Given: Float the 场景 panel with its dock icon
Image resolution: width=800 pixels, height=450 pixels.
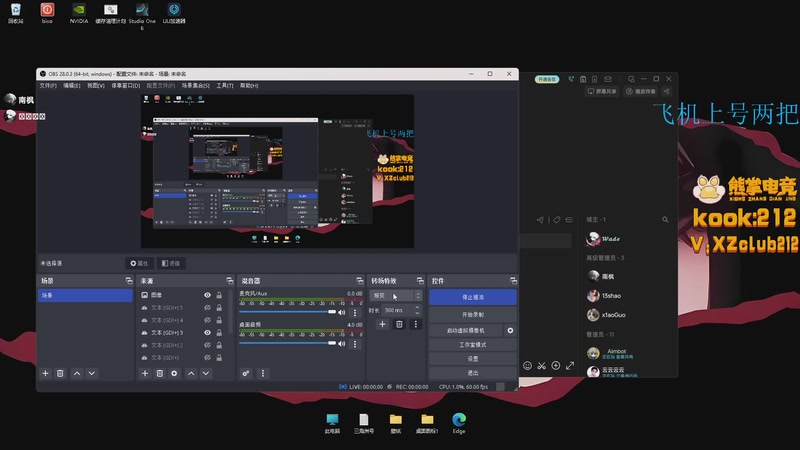Looking at the screenshot, I should point(129,281).
